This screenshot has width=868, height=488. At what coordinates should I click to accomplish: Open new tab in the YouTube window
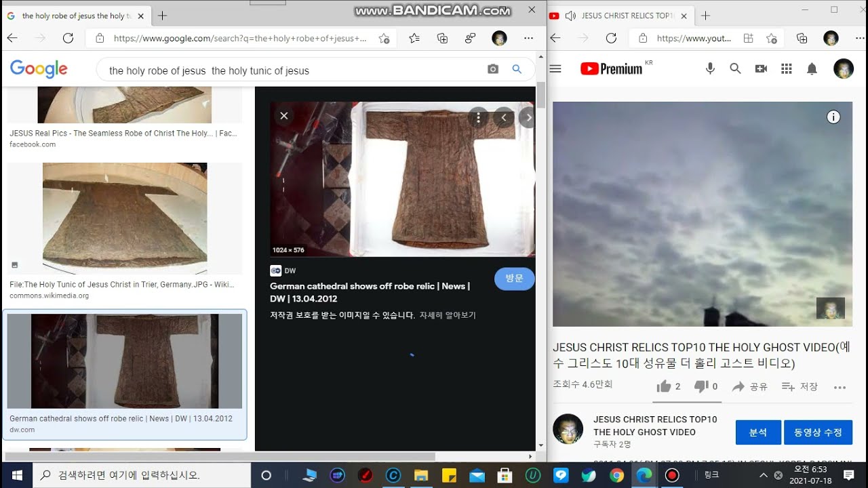pyautogui.click(x=705, y=16)
